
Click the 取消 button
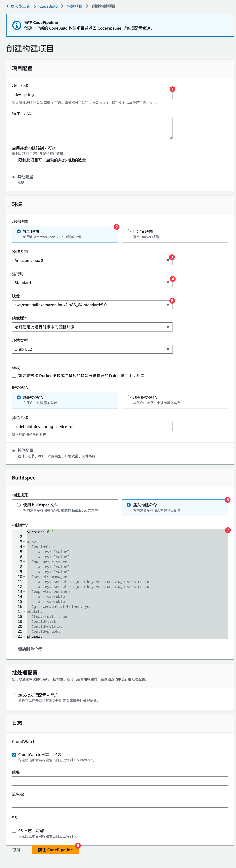click(16, 850)
